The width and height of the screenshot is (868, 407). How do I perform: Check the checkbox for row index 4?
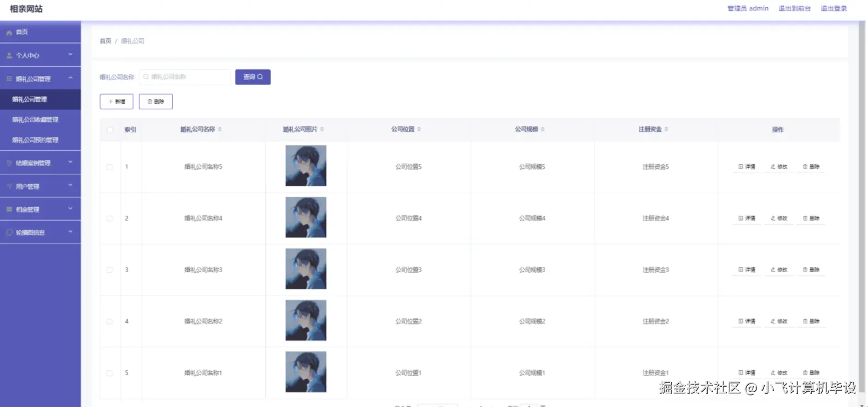[110, 322]
